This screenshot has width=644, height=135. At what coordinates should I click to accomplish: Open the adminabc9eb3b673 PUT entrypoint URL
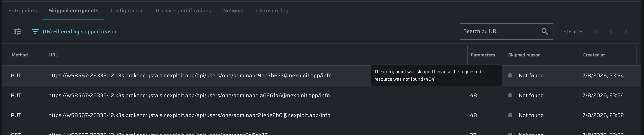point(190,76)
